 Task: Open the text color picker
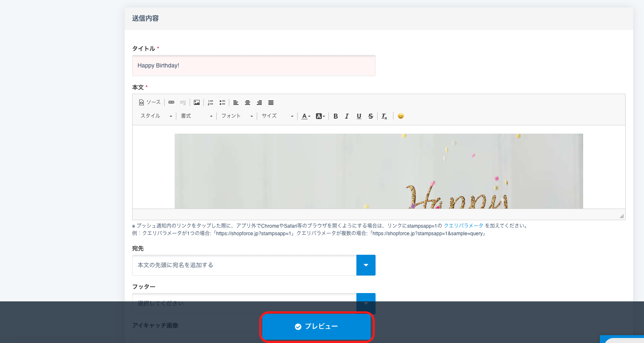pos(306,116)
